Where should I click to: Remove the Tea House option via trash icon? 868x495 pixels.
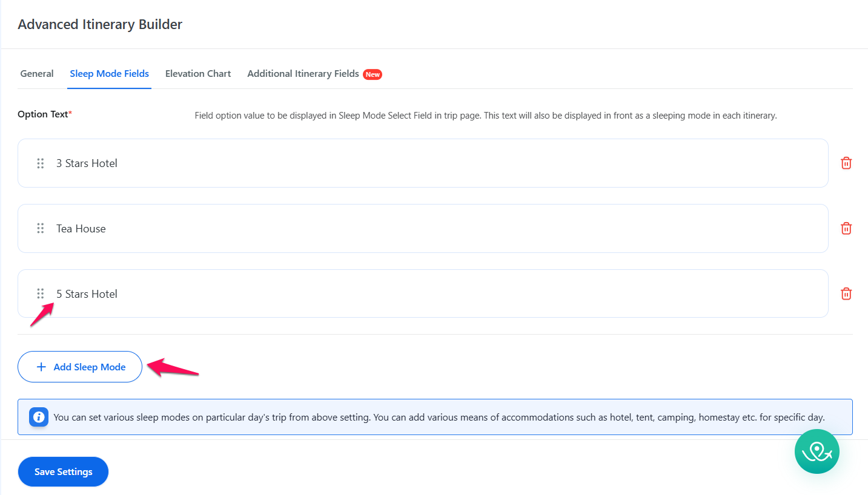point(846,228)
